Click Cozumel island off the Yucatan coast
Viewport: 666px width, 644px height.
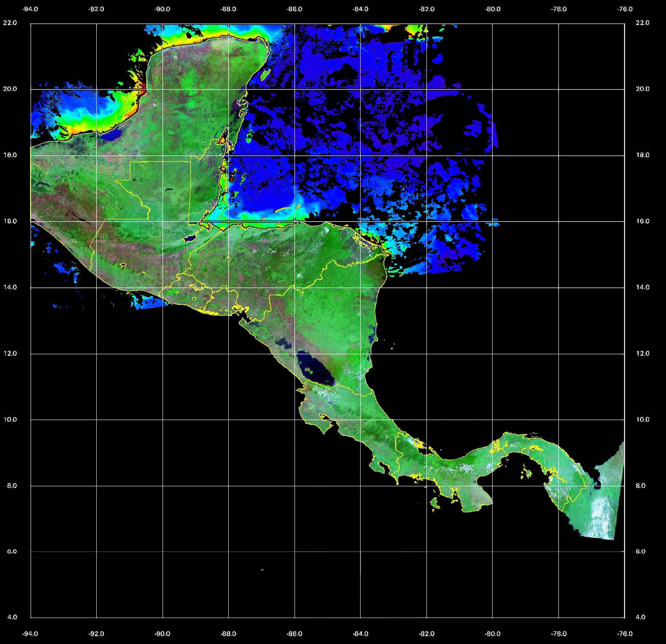pyautogui.click(x=265, y=74)
